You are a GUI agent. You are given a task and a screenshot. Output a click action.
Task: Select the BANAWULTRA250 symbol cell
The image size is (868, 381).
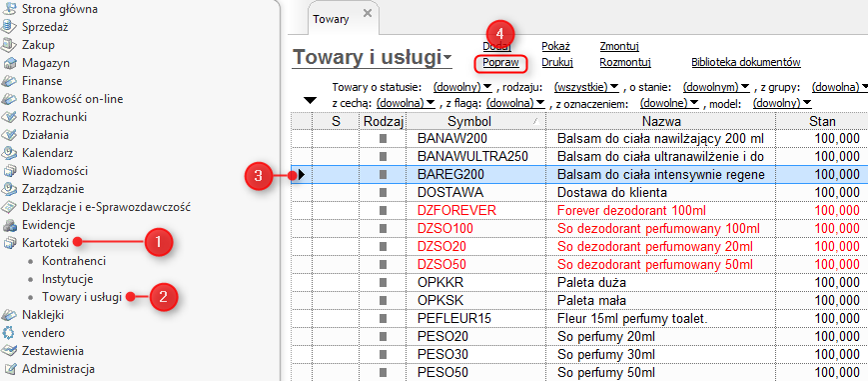point(477,156)
